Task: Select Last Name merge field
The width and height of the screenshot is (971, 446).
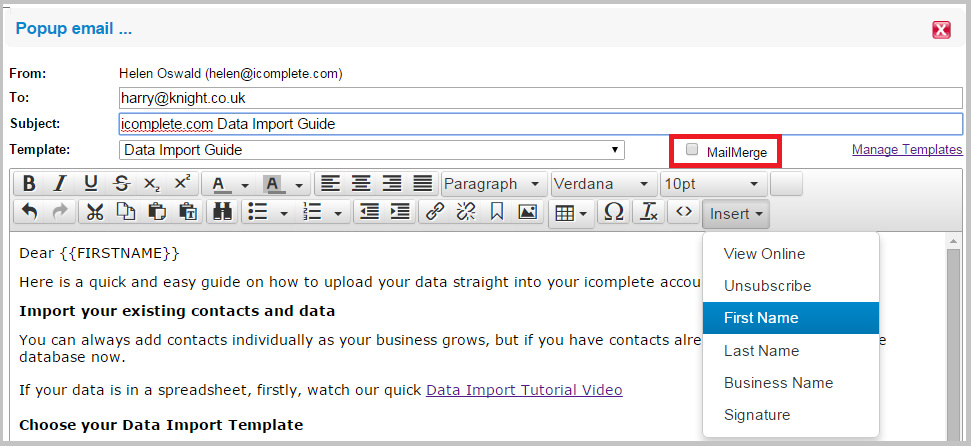Action: (791, 351)
